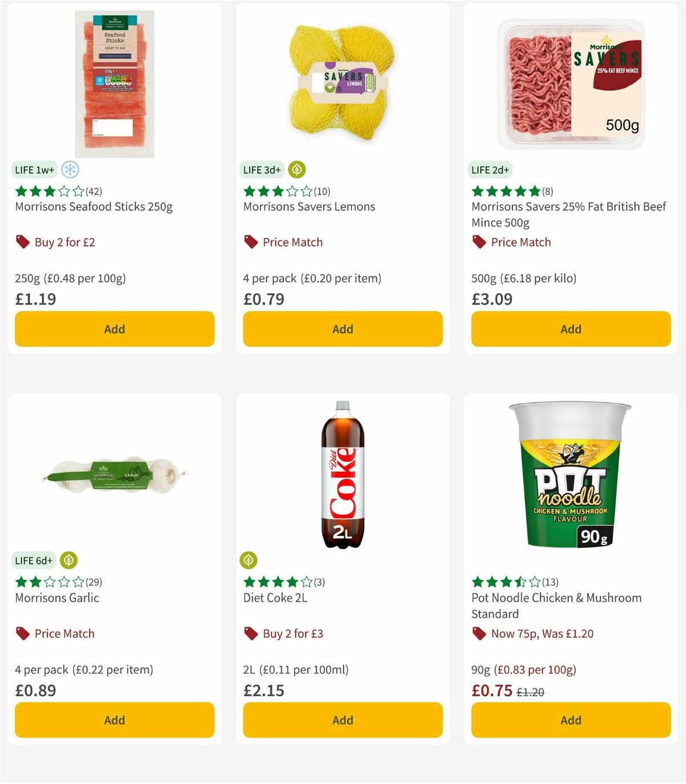Click the Buy 2 for £2 offer text
This screenshot has width=686, height=784.
65,242
